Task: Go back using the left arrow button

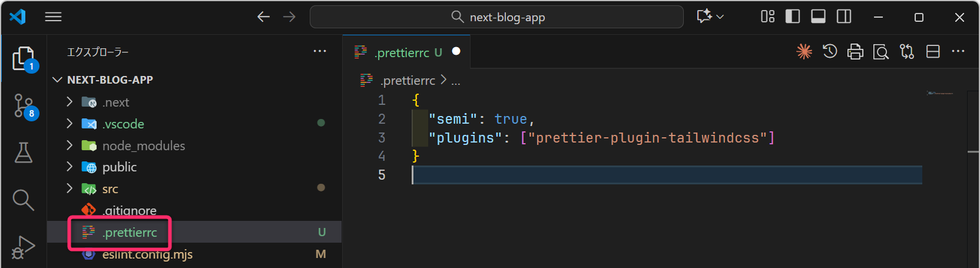Action: pyautogui.click(x=263, y=16)
